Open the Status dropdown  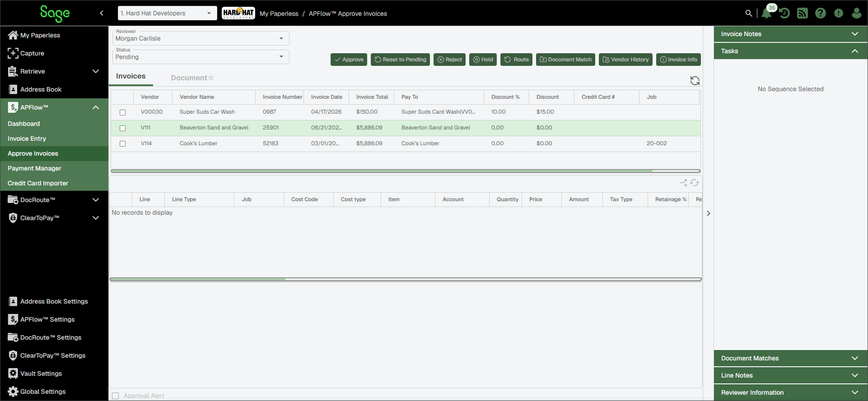pos(201,57)
